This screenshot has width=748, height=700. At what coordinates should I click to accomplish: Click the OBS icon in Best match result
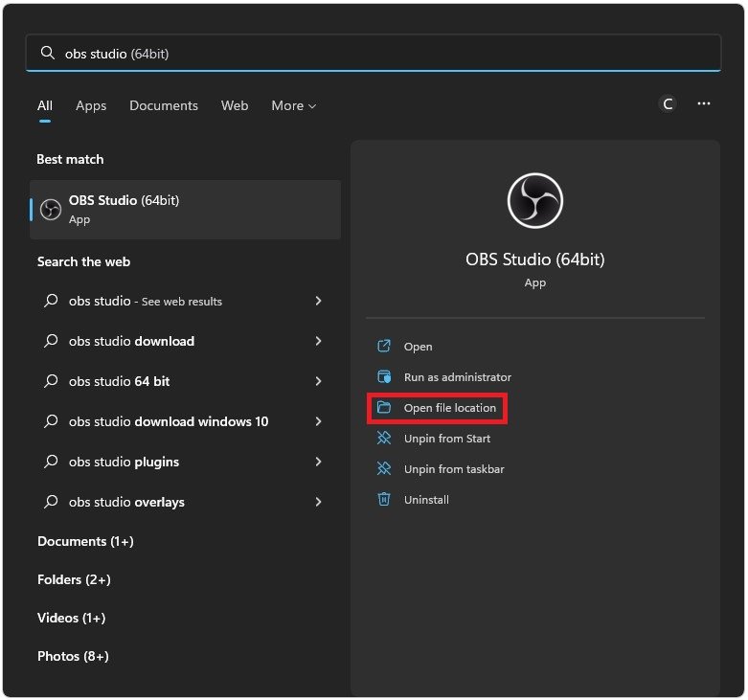click(x=51, y=210)
